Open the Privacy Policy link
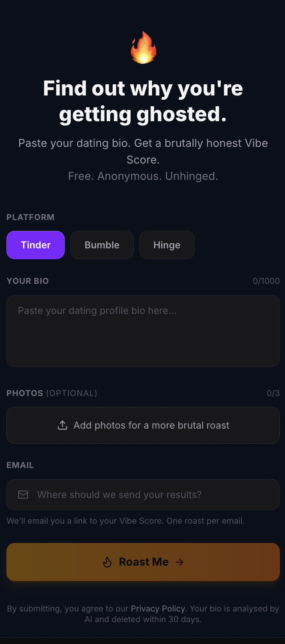This screenshot has width=285, height=644. [x=158, y=608]
